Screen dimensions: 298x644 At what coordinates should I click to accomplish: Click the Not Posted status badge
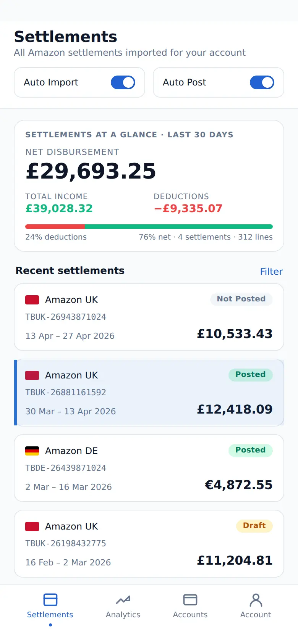241,299
